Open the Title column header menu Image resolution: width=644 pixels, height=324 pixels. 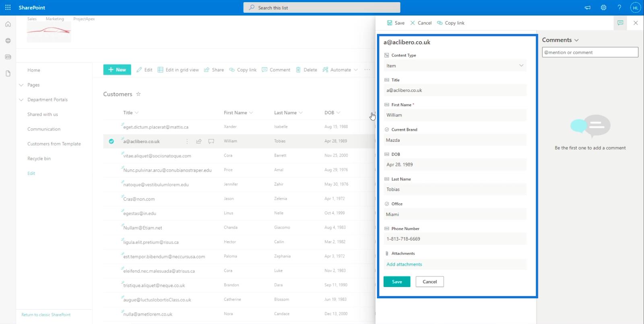coord(131,113)
